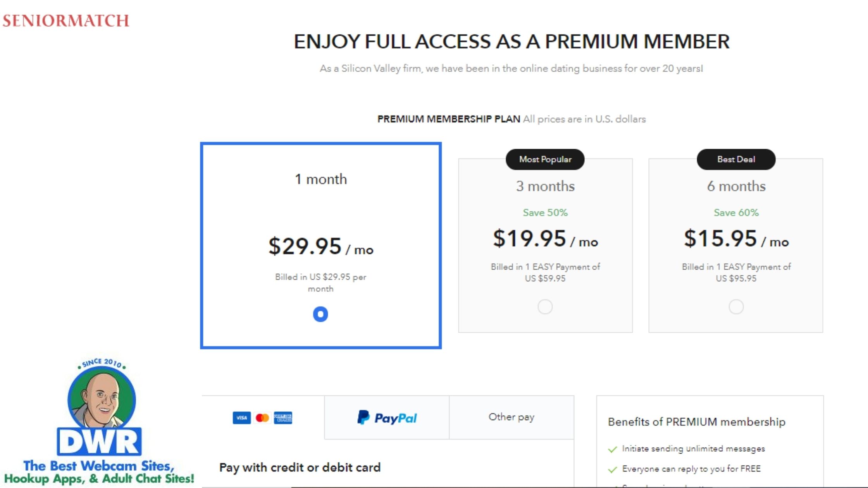The image size is (868, 488).
Task: Click the DWR cartoon face logo
Action: 102,399
